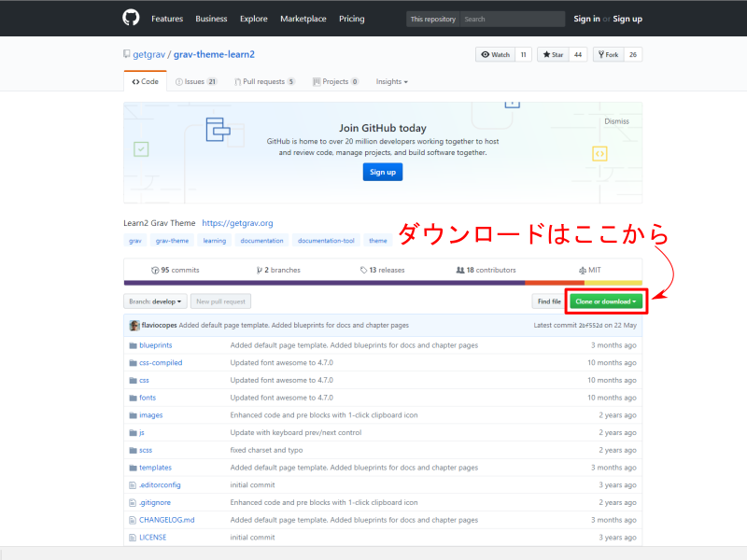Screen dimensions: 747x560
Task: Watch the repository
Action: [496, 54]
